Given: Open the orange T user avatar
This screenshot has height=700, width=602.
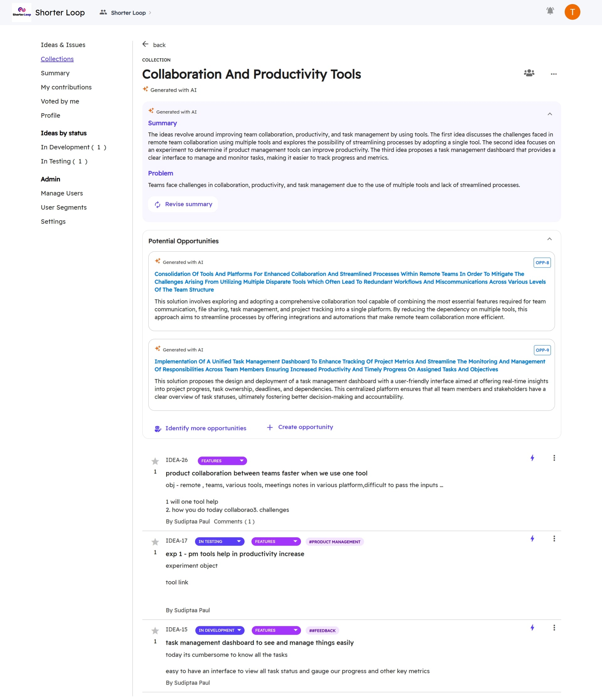Looking at the screenshot, I should pos(572,12).
